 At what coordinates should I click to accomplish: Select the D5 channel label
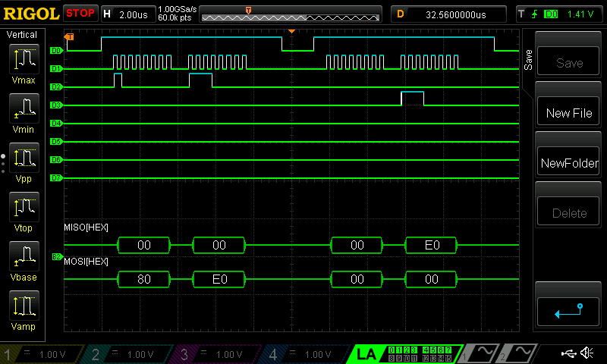click(x=56, y=141)
